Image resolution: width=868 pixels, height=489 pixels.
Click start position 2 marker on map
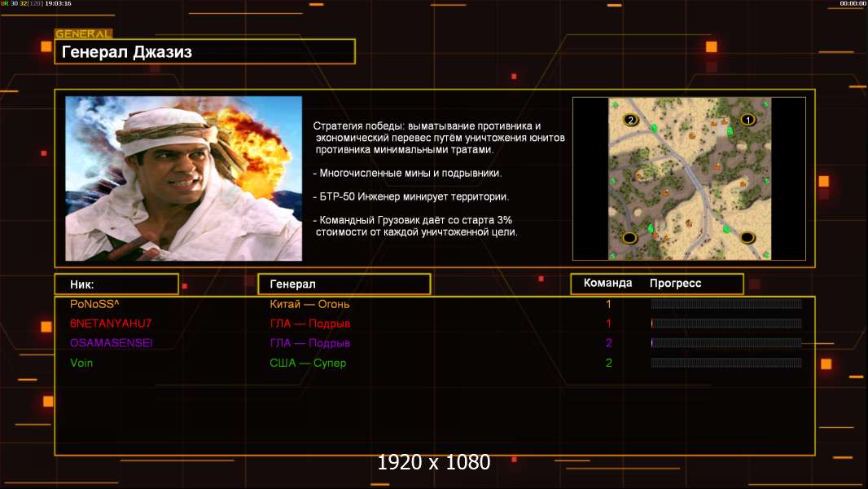click(x=629, y=120)
